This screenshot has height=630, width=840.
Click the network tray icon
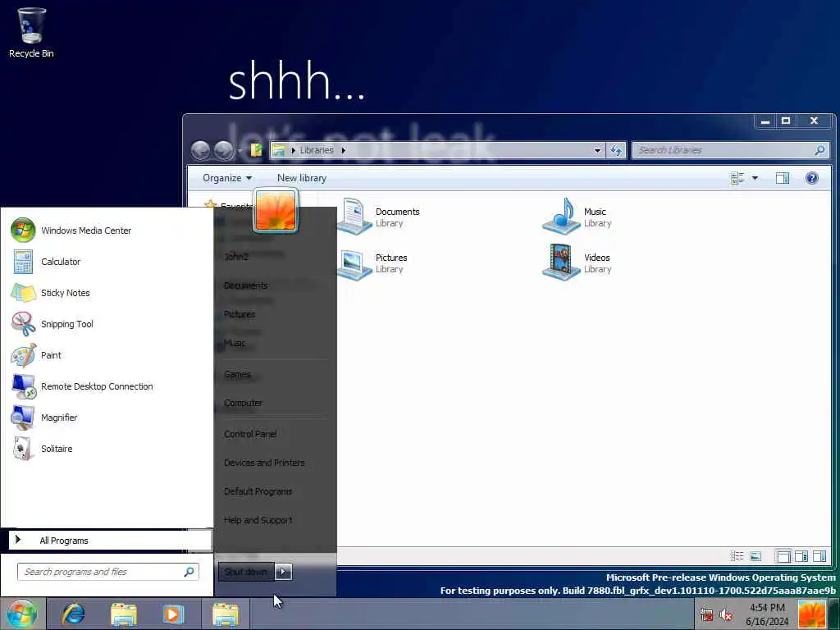coord(706,615)
